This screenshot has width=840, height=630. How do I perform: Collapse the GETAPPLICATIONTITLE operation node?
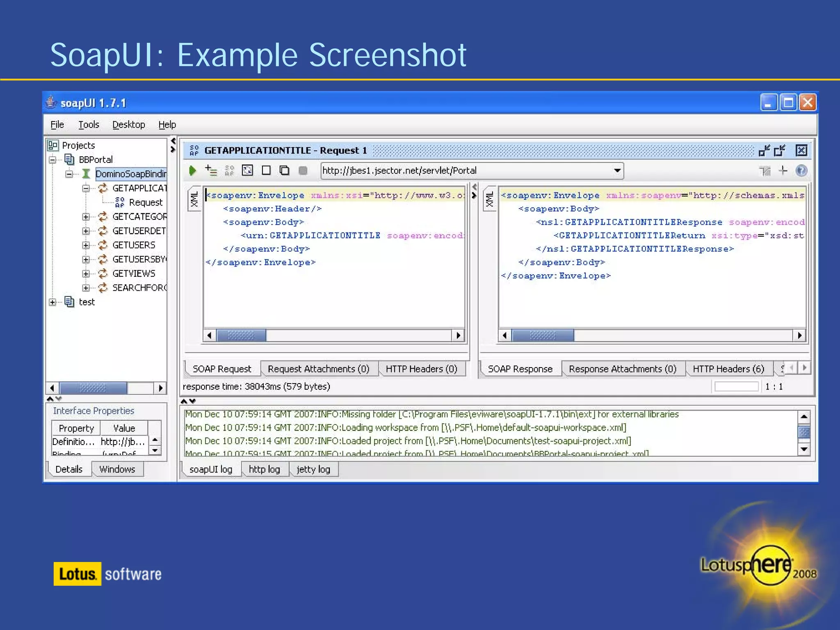(86, 188)
